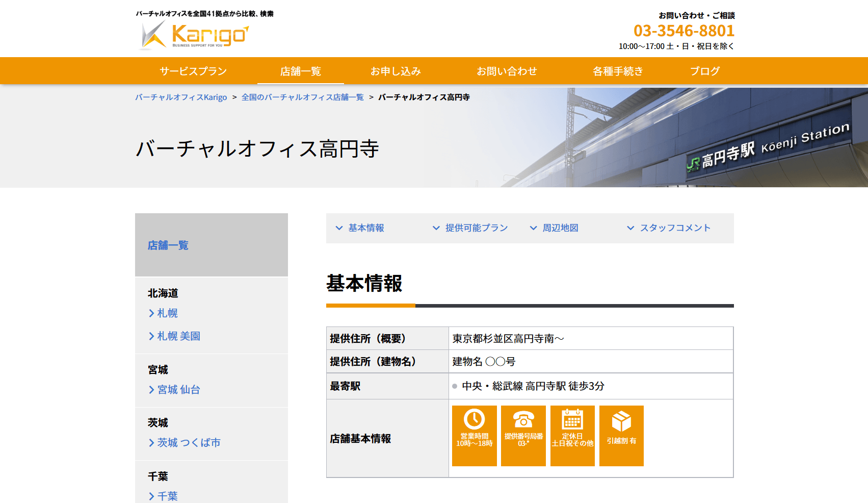
Task: Open the 店舗一覧 sidebar heading
Action: (x=168, y=245)
